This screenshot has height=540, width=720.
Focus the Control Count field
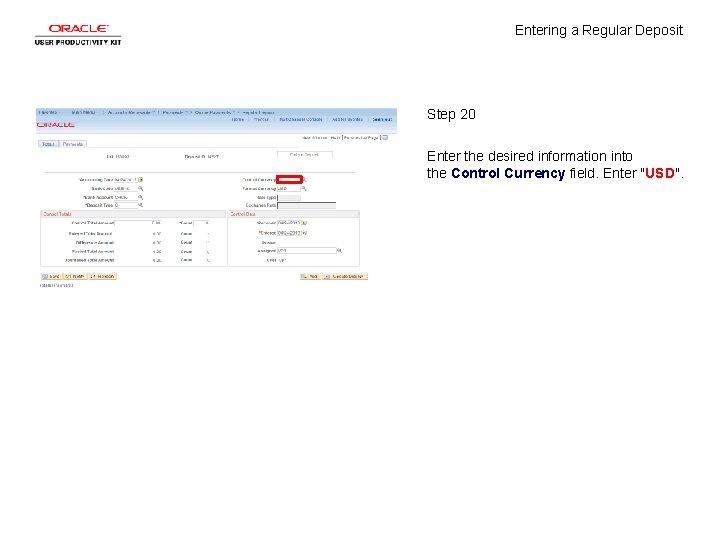(202, 223)
